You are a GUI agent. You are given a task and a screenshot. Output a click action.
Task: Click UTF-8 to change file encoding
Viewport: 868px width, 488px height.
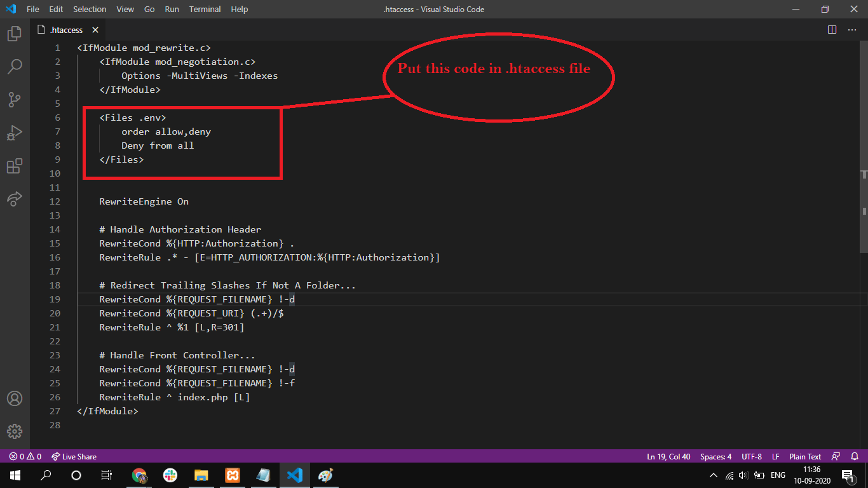click(752, 456)
